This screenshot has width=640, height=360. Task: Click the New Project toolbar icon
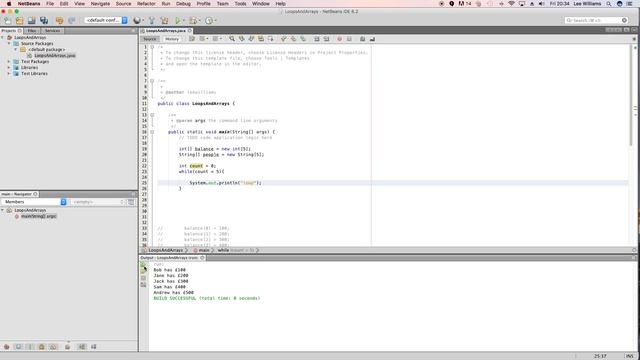click(20, 20)
